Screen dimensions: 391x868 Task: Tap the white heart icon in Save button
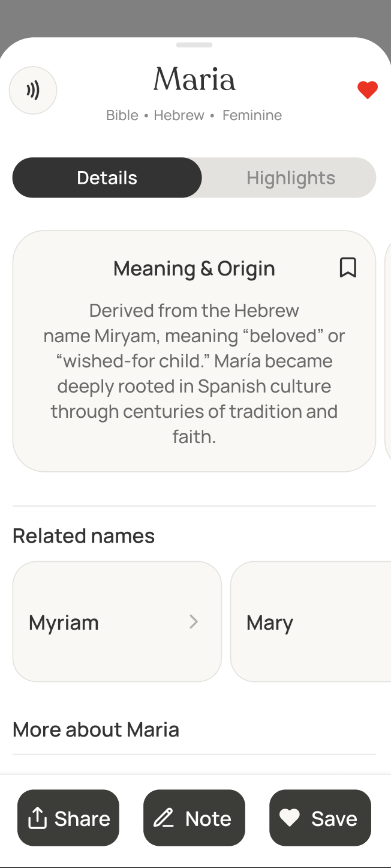[x=290, y=818]
